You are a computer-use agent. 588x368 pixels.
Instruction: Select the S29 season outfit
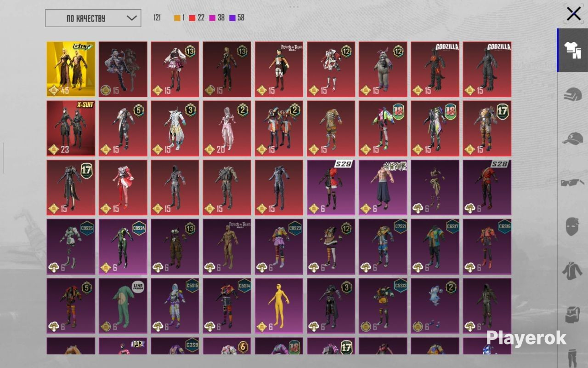point(331,187)
